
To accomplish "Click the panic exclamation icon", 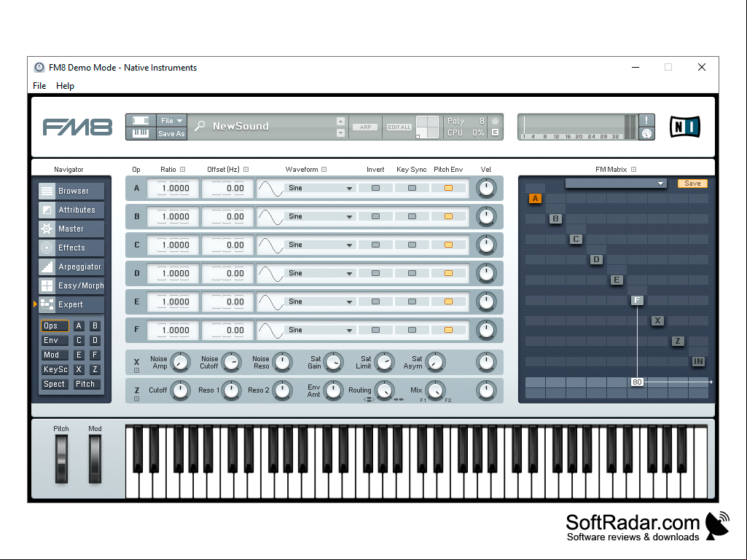I will pos(646,120).
